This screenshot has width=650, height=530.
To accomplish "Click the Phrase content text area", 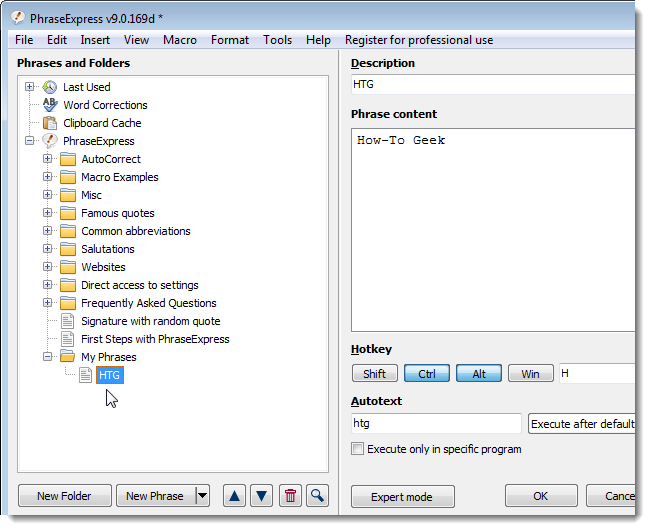I will point(493,230).
